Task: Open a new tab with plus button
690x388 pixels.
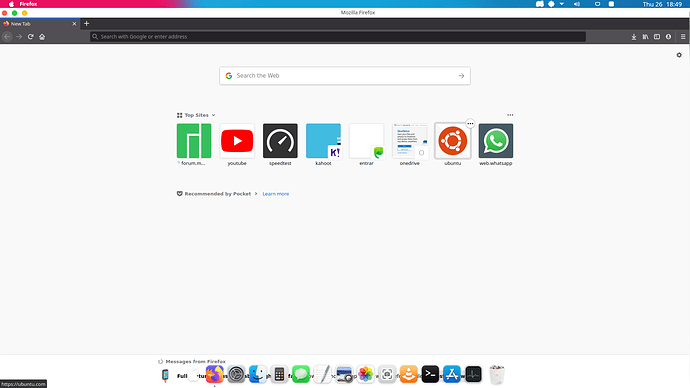Action: pyautogui.click(x=86, y=23)
